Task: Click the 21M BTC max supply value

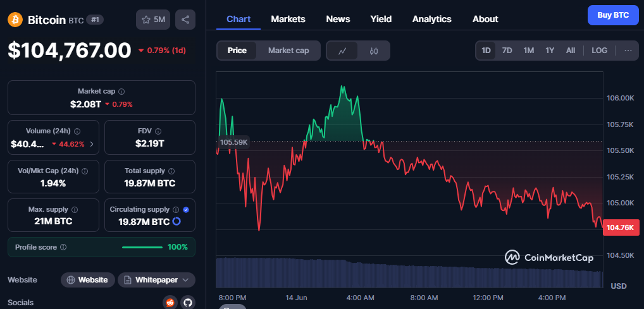Action: (x=53, y=222)
